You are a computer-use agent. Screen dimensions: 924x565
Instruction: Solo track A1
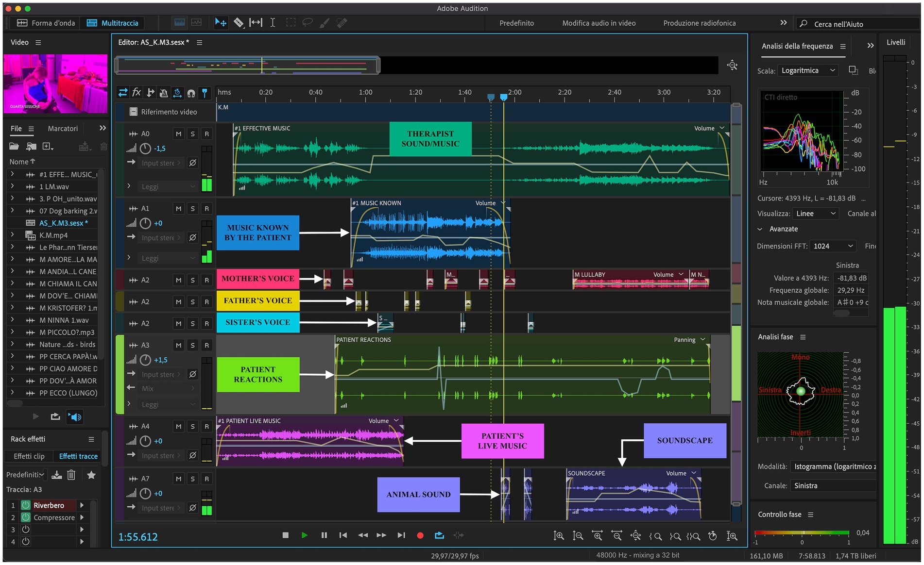point(192,208)
